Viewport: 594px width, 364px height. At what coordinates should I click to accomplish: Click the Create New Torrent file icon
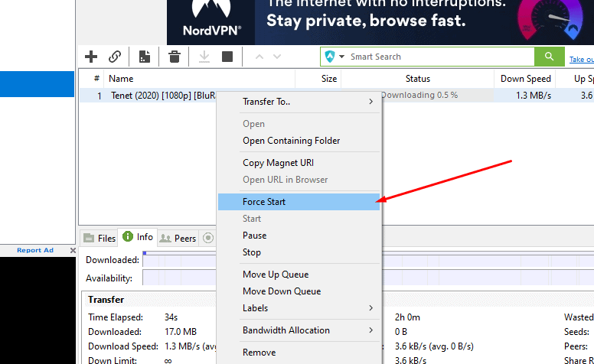pos(144,57)
